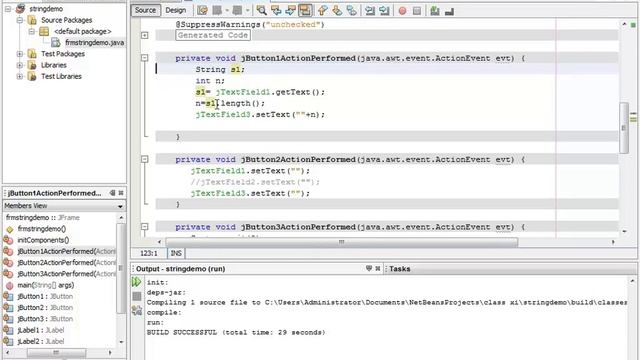Click the 123:1 cursor position status

tap(149, 253)
